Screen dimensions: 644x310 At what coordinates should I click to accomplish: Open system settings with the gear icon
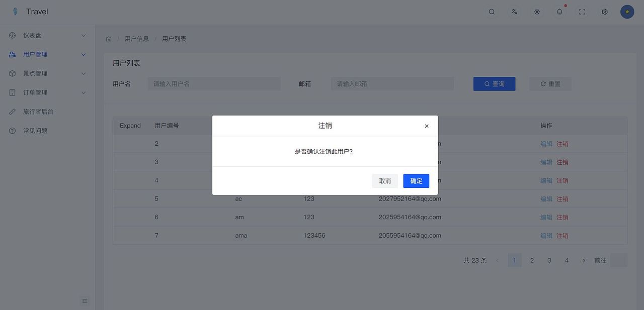coord(604,11)
